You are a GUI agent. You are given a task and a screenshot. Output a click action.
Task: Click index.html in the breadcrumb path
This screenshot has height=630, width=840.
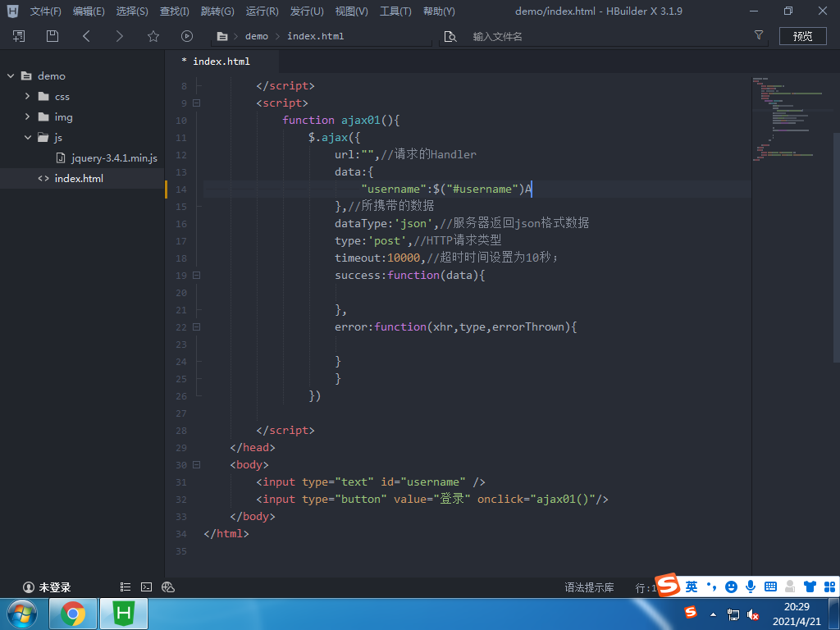pos(316,36)
